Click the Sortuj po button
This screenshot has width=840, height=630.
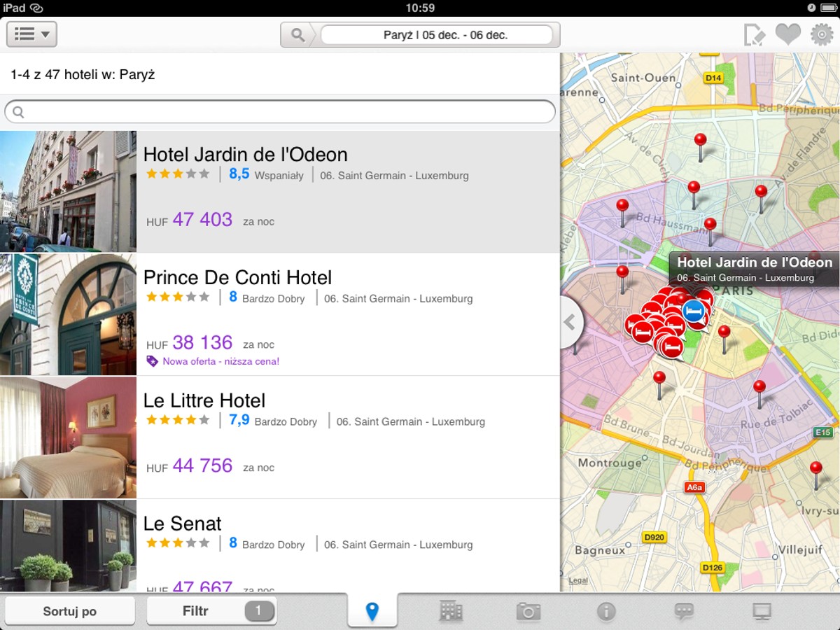coord(69,611)
